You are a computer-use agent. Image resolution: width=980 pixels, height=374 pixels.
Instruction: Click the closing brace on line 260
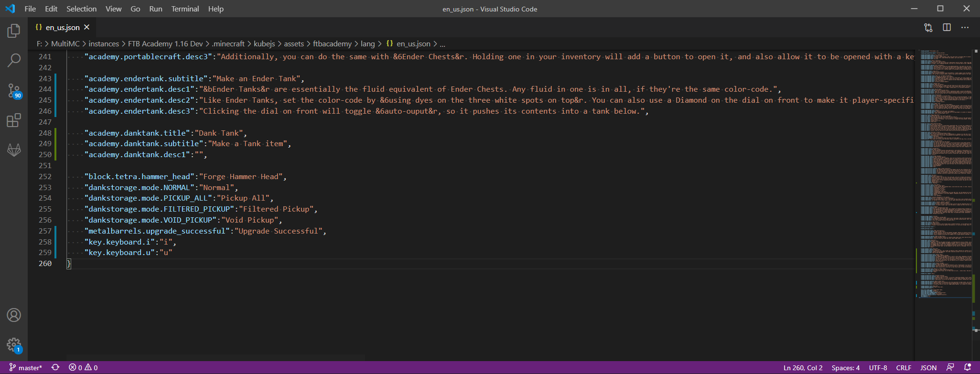pos(69,263)
